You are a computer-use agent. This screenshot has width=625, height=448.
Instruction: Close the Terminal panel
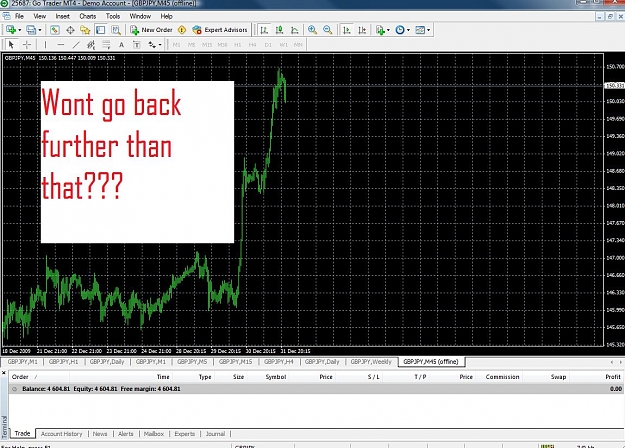click(x=4, y=373)
